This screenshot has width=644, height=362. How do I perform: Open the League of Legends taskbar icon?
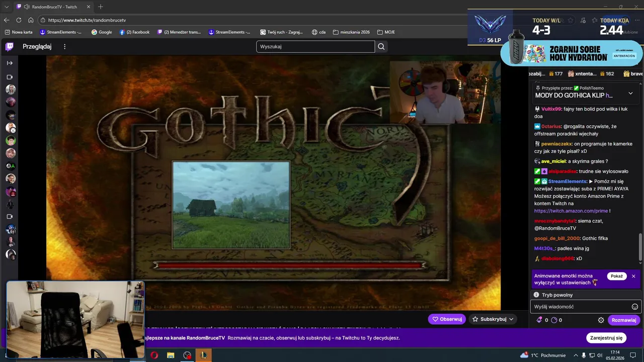pos(204,355)
